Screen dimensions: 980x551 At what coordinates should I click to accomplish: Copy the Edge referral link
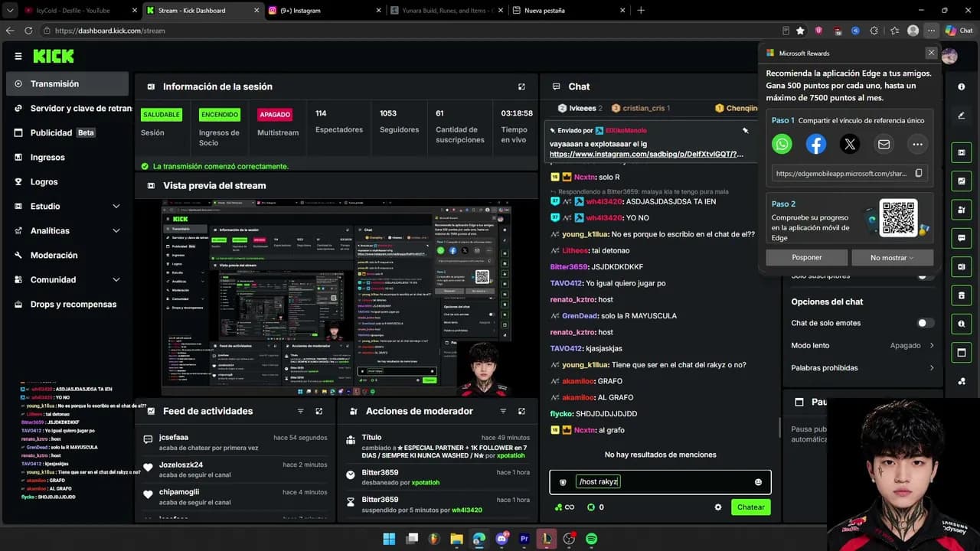tap(919, 174)
